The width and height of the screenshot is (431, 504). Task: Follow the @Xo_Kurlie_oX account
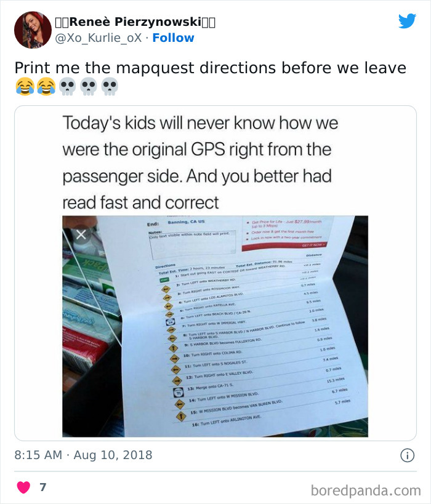tap(173, 38)
